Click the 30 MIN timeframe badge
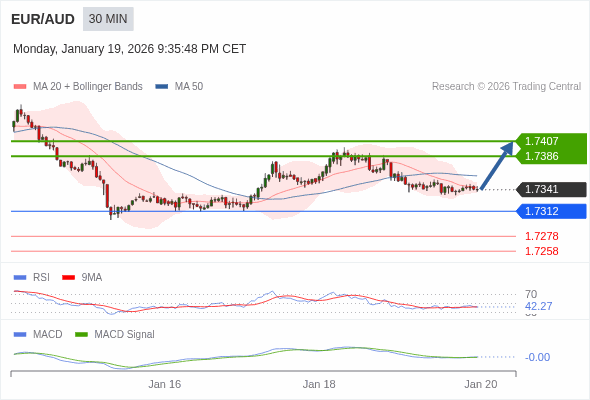The height and width of the screenshot is (400, 590). pos(108,19)
